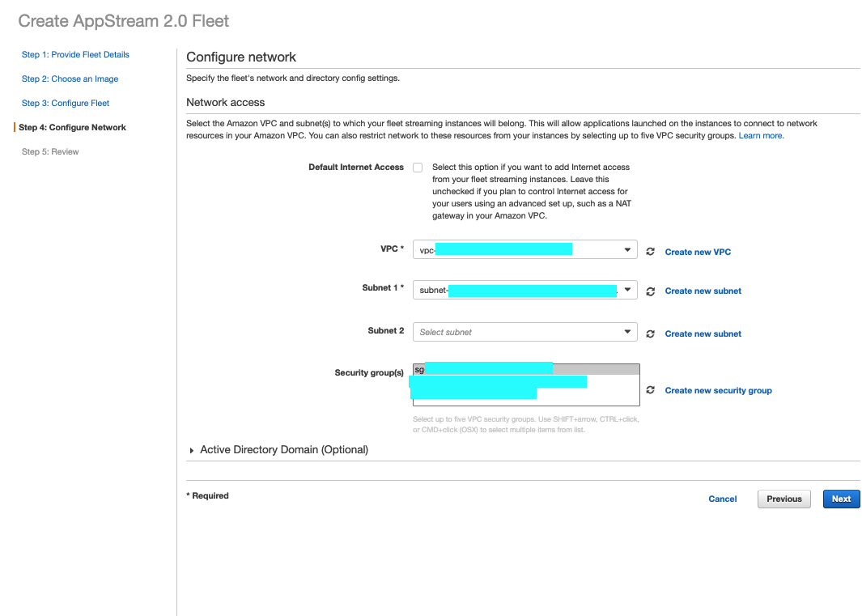
Task: Click the Create AppStream 2.0 Fleet title
Action: click(124, 21)
